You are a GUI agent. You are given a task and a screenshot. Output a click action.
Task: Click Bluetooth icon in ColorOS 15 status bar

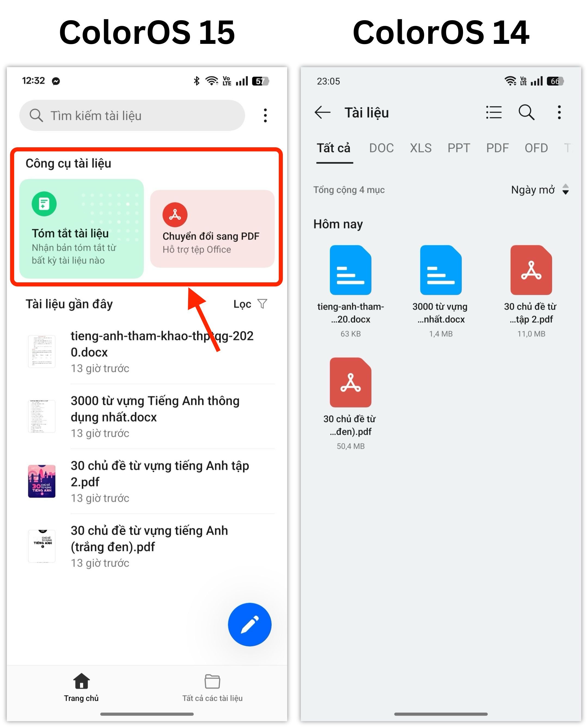(197, 81)
